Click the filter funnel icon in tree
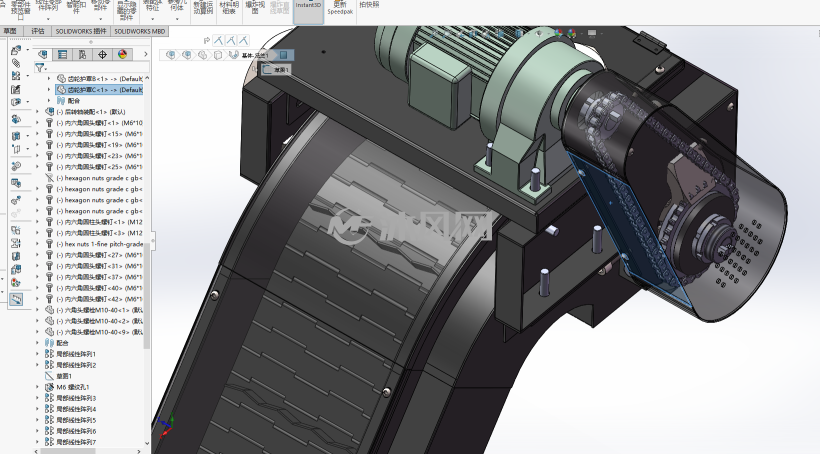This screenshot has height=454, width=820. pos(40,67)
